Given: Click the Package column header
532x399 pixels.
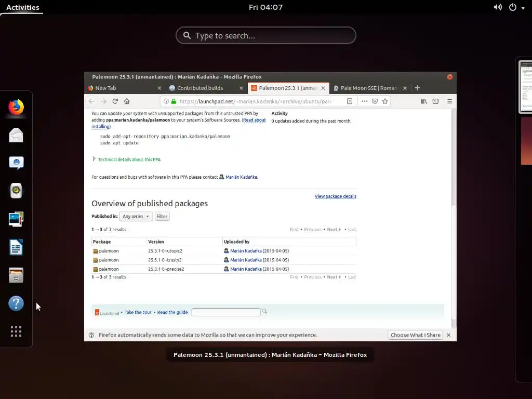Looking at the screenshot, I should click(x=102, y=242).
